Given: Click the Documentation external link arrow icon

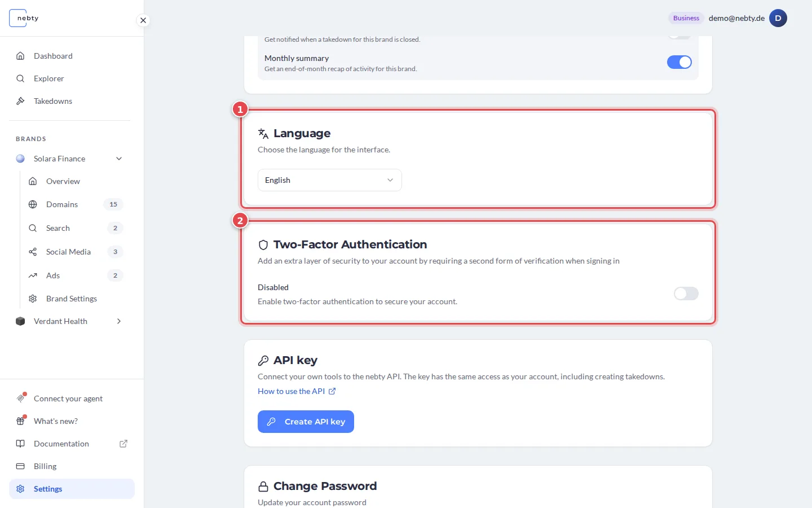Looking at the screenshot, I should point(123,444).
